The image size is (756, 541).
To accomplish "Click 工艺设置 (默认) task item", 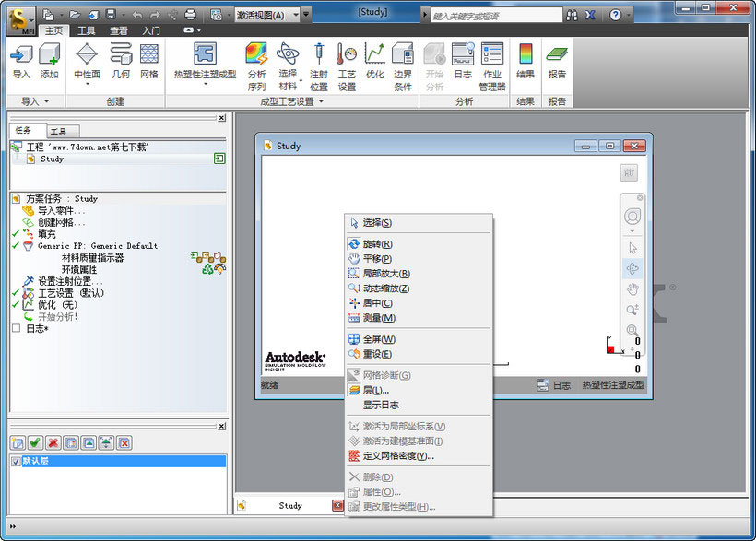I will [71, 293].
